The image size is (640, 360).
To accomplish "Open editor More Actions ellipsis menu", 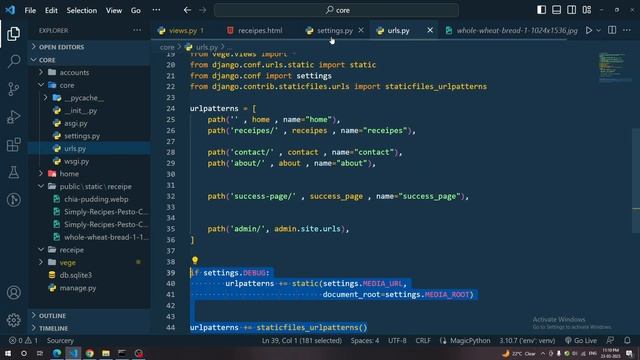I will pos(627,30).
